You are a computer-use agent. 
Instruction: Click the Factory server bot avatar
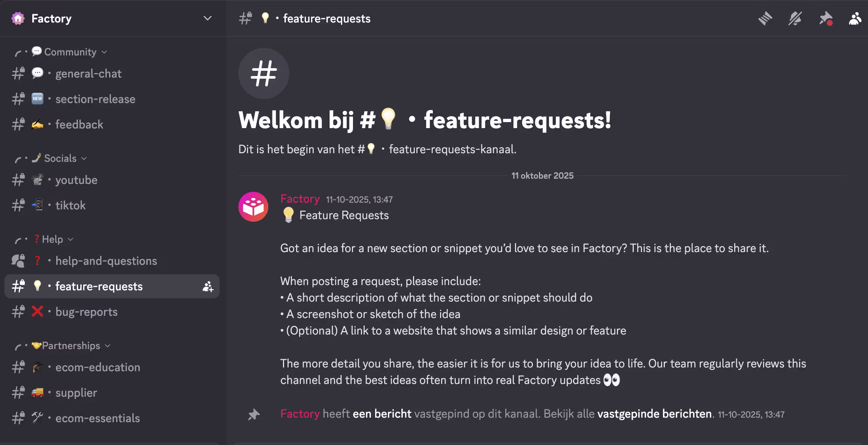[253, 206]
